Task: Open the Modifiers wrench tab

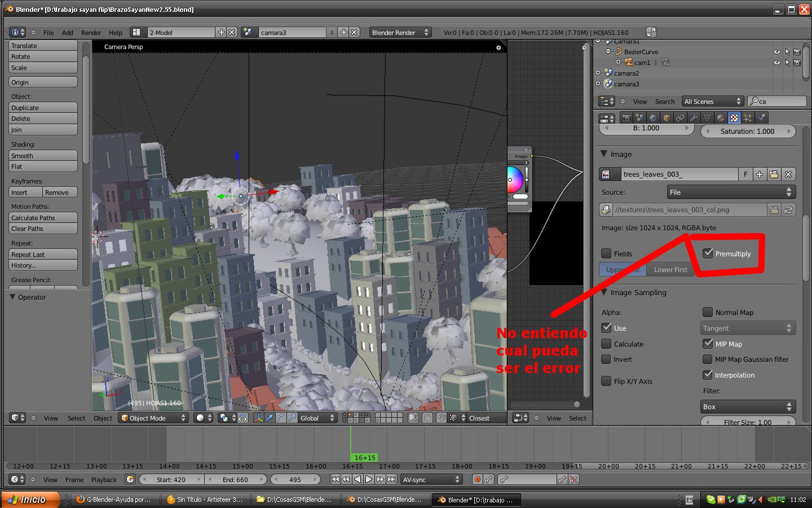Action: point(694,118)
